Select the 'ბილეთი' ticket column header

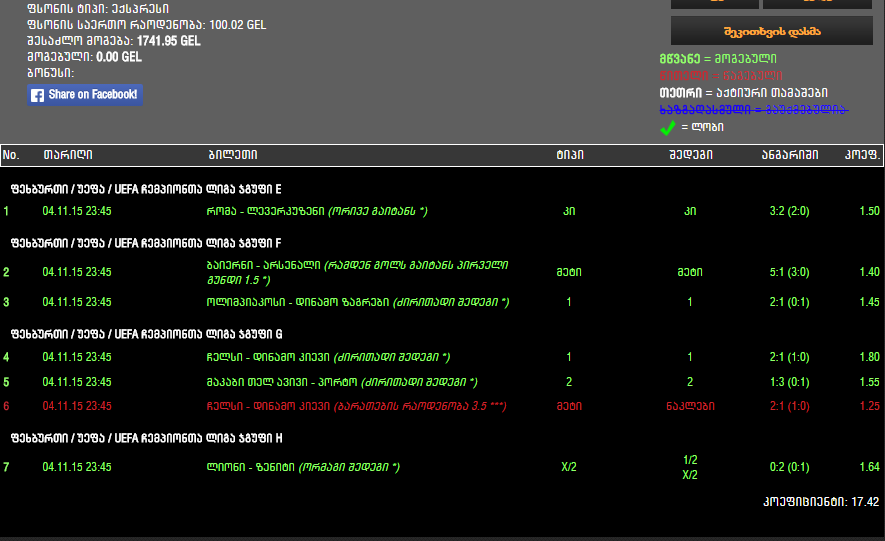tap(233, 155)
